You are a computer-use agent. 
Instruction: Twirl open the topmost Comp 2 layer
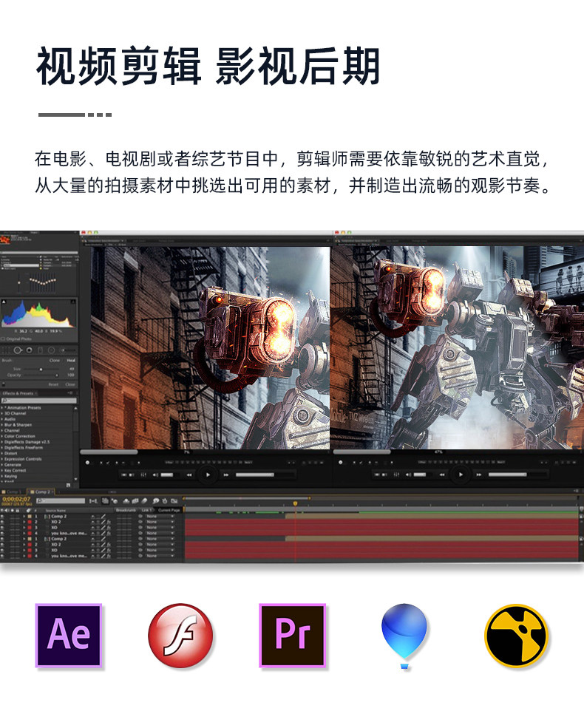[24, 517]
